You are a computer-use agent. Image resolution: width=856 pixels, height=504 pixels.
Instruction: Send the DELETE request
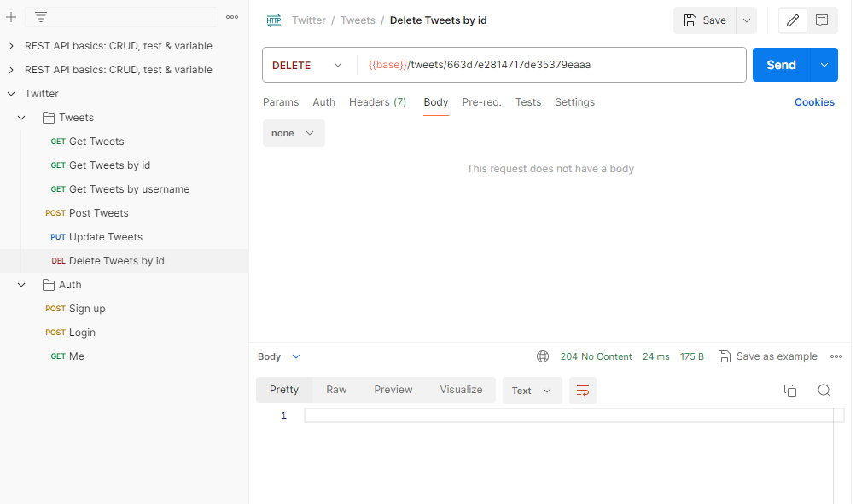pos(781,65)
